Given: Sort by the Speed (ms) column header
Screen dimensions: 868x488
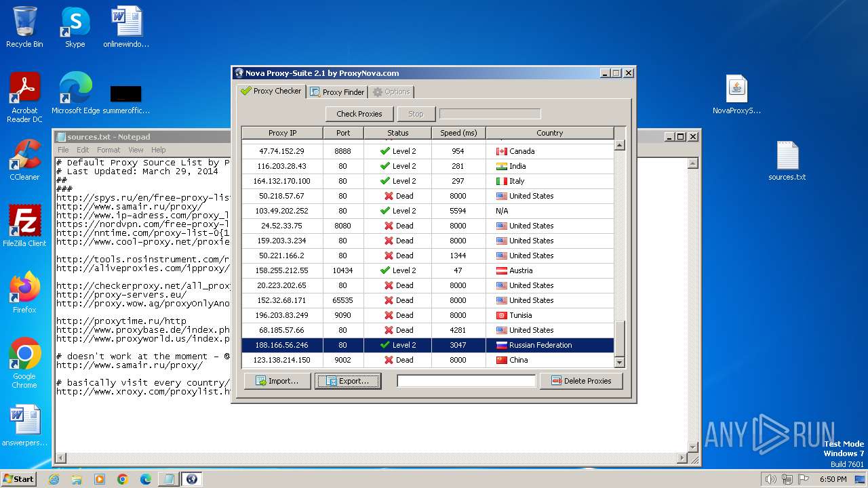Looking at the screenshot, I should pos(458,133).
